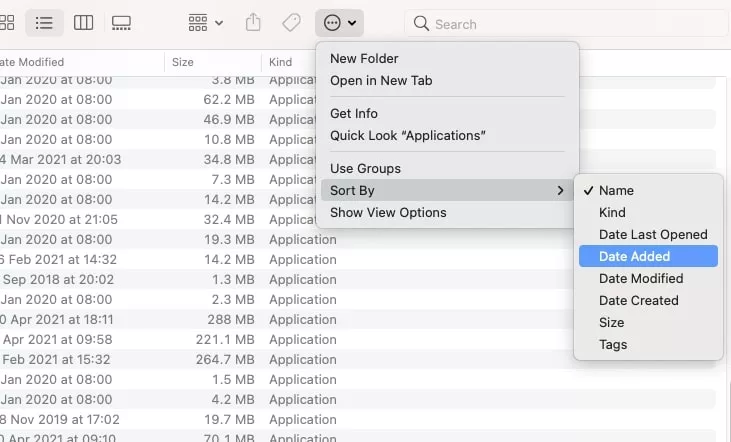This screenshot has width=731, height=442.
Task: Select the 221.1 MB application row
Action: [358, 340]
